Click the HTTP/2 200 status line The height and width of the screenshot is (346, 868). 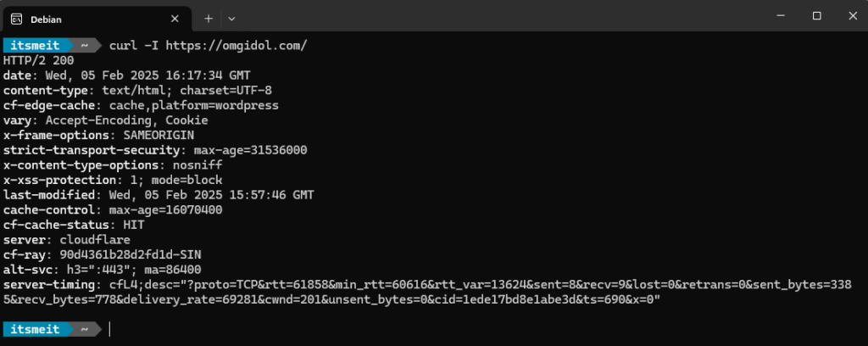coord(39,60)
